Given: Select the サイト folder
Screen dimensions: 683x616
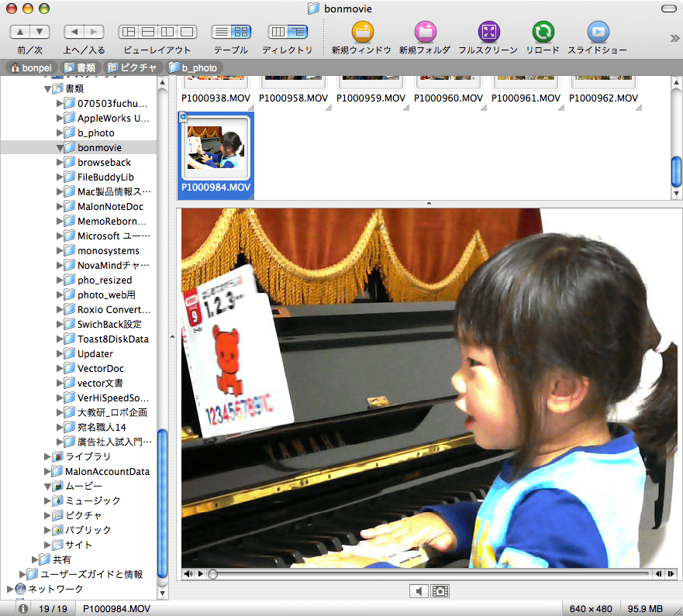Looking at the screenshot, I should click(x=78, y=545).
